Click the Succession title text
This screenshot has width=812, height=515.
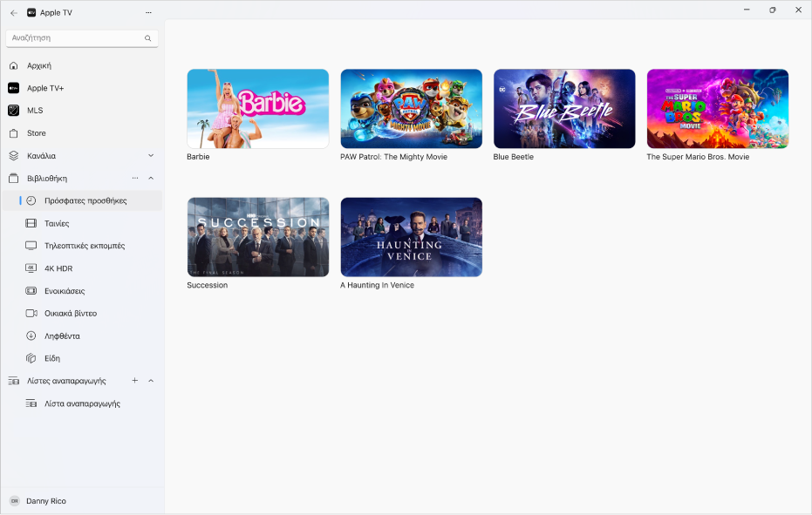tap(208, 285)
